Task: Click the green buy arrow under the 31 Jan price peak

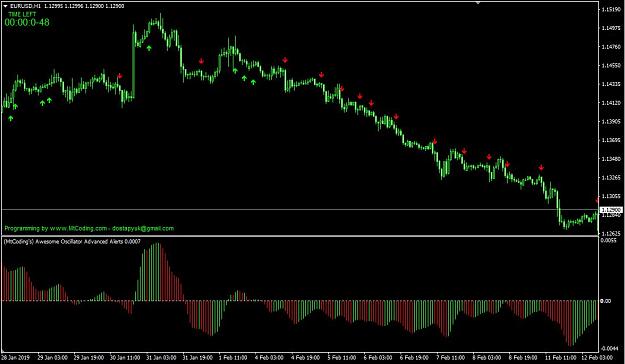Action: [149, 48]
